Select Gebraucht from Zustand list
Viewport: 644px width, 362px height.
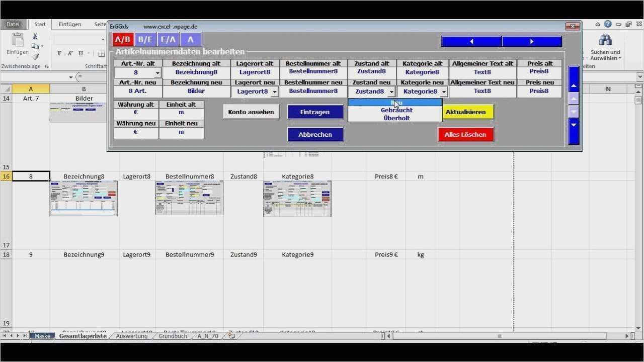point(396,110)
